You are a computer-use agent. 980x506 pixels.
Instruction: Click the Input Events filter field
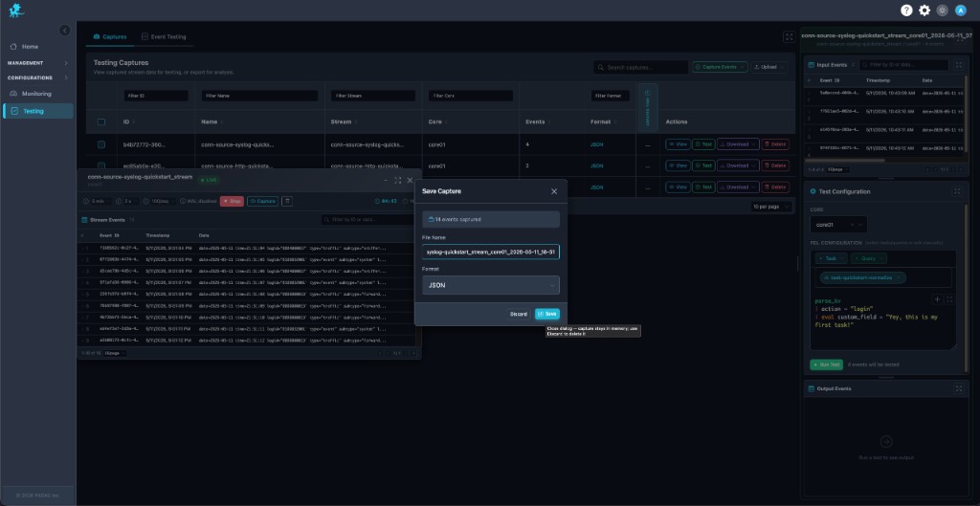(903, 65)
